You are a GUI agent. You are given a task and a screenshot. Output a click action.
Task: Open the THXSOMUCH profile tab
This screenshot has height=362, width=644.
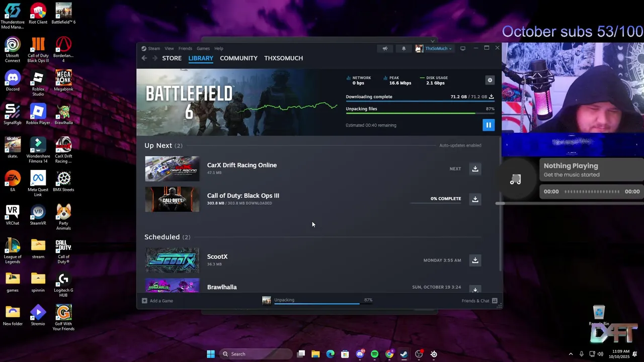click(283, 58)
